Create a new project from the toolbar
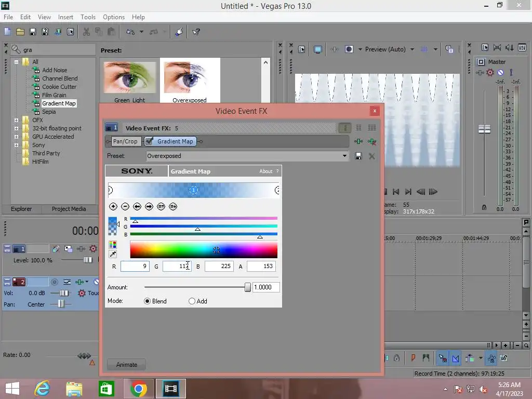532x399 pixels. (7, 32)
